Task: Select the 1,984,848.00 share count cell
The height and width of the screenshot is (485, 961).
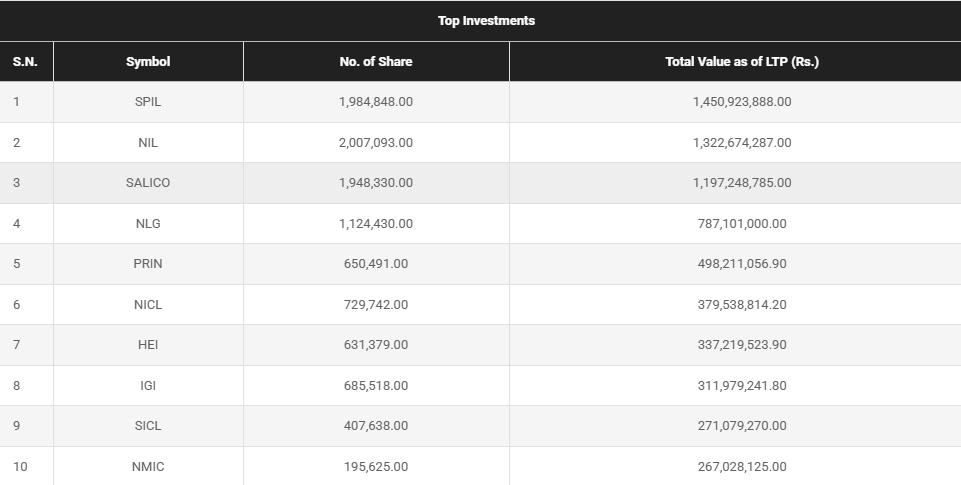Action: [376, 102]
